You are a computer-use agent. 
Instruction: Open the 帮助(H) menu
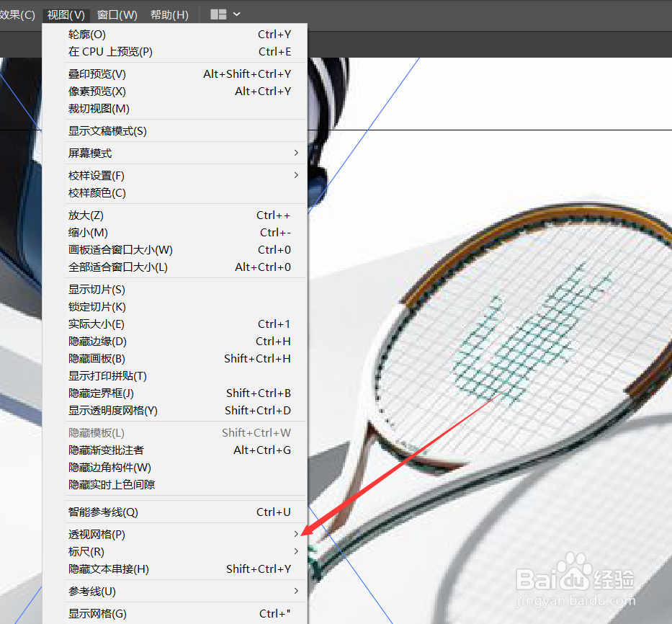[x=169, y=15]
